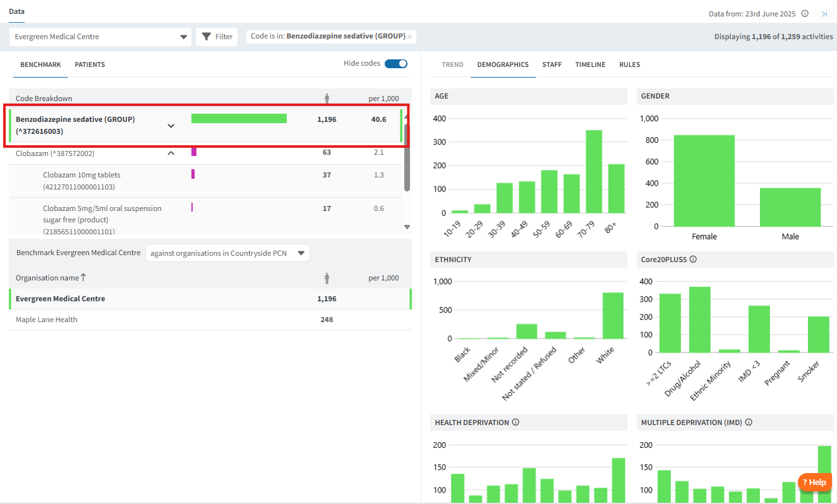Click the Filter button
The image size is (837, 504).
(217, 37)
